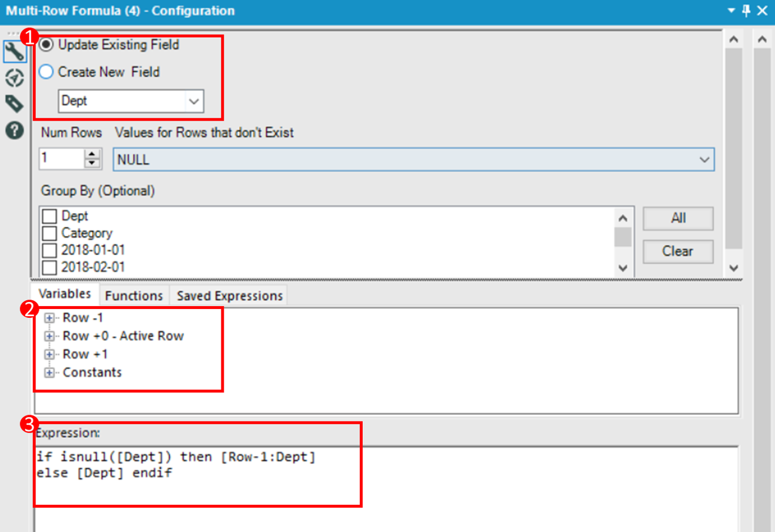The height and width of the screenshot is (532, 775).
Task: Expand the Row +1 tree node
Action: click(x=49, y=355)
